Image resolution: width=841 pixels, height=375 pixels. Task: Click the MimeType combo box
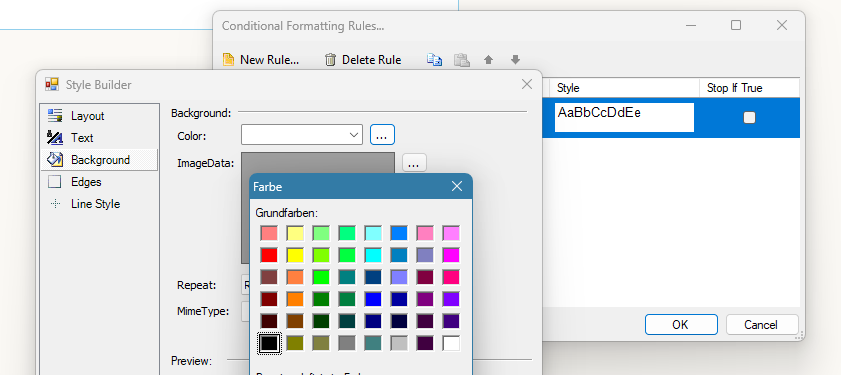click(x=246, y=311)
